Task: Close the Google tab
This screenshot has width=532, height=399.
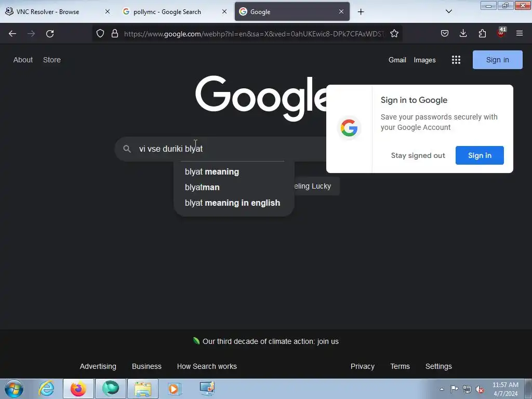Action: click(341, 11)
